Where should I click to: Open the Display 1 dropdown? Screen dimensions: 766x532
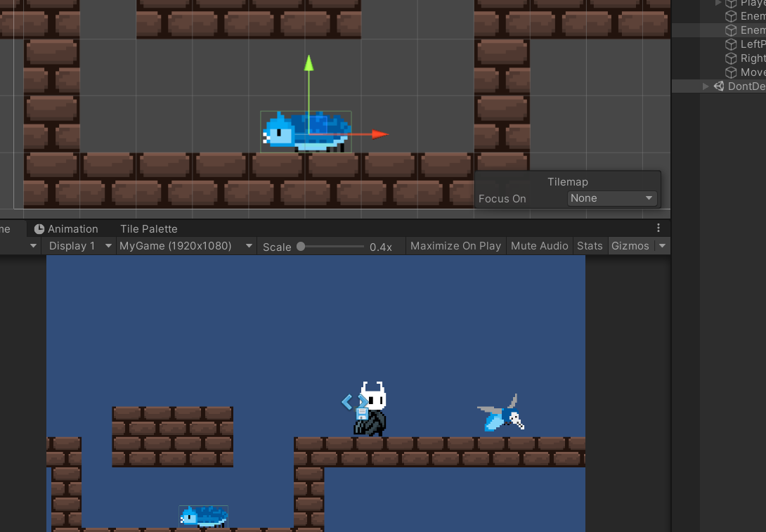78,246
